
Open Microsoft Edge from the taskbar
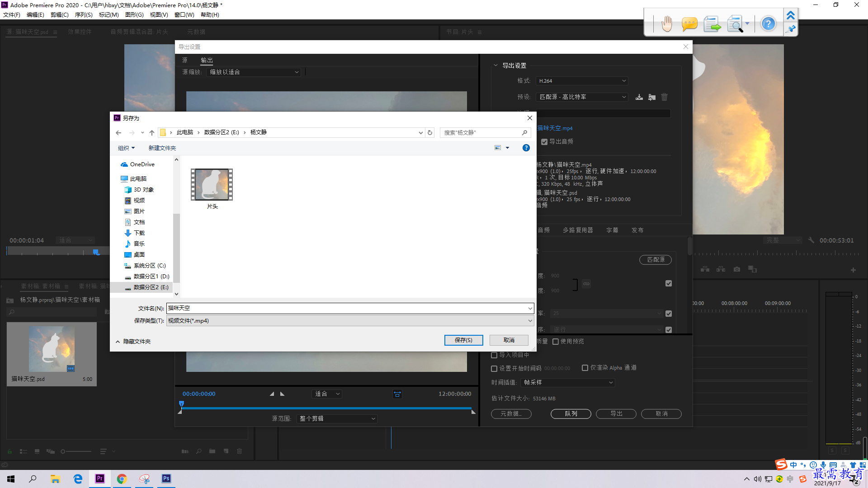(78, 479)
